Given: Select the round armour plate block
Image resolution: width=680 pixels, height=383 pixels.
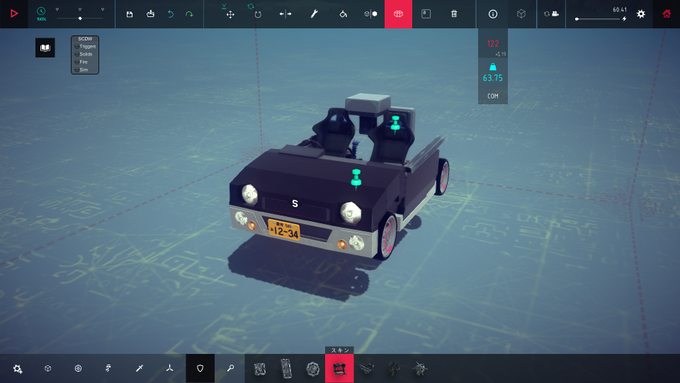Looking at the screenshot, I should (313, 369).
